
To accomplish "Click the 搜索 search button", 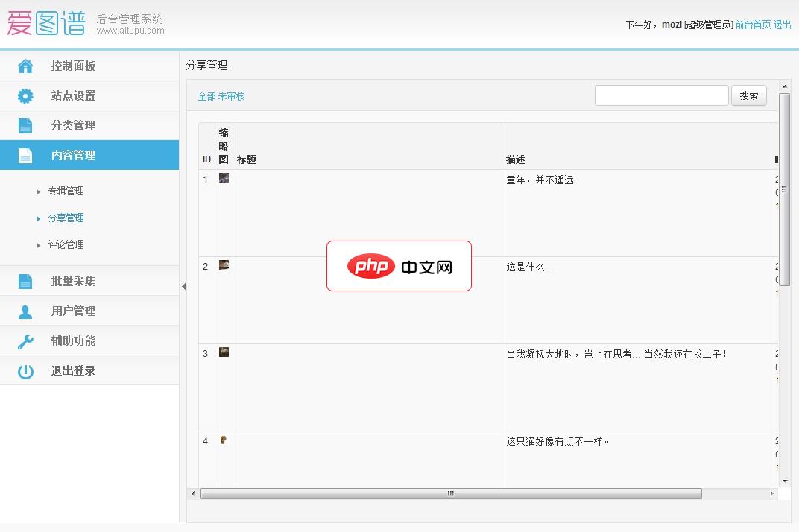I will click(749, 95).
